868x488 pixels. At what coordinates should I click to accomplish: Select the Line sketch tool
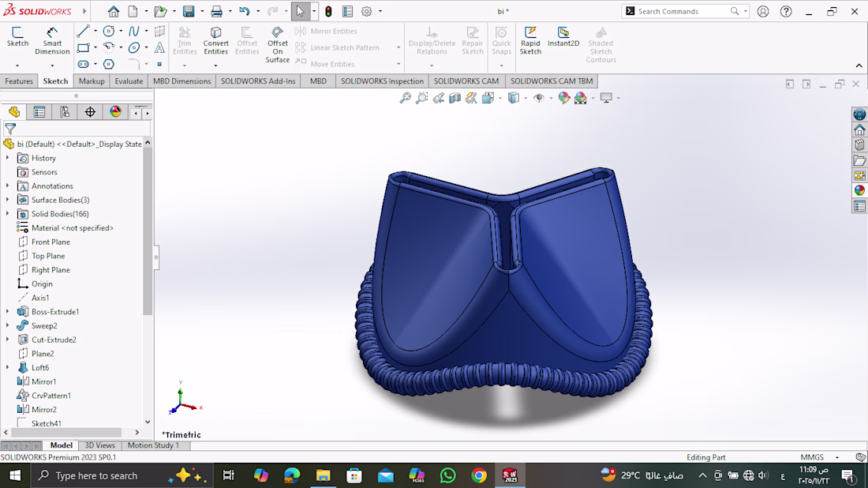[x=83, y=31]
